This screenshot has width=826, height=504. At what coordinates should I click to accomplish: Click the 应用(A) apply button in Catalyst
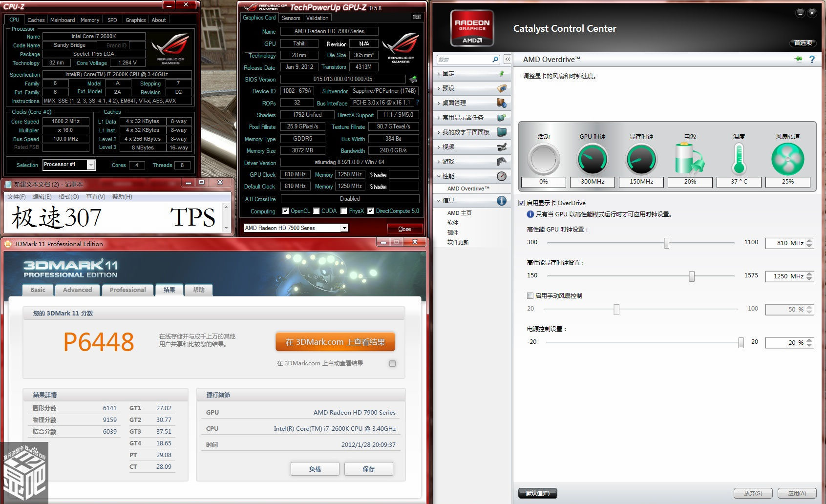tap(797, 493)
